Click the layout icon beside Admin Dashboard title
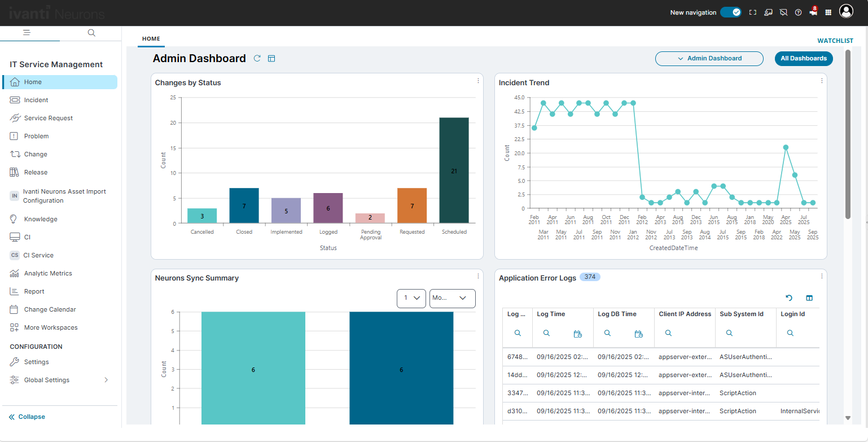 (x=271, y=58)
